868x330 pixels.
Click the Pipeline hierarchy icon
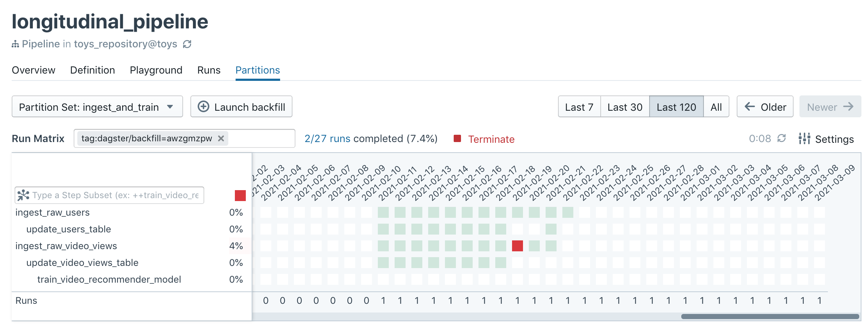[x=15, y=44]
